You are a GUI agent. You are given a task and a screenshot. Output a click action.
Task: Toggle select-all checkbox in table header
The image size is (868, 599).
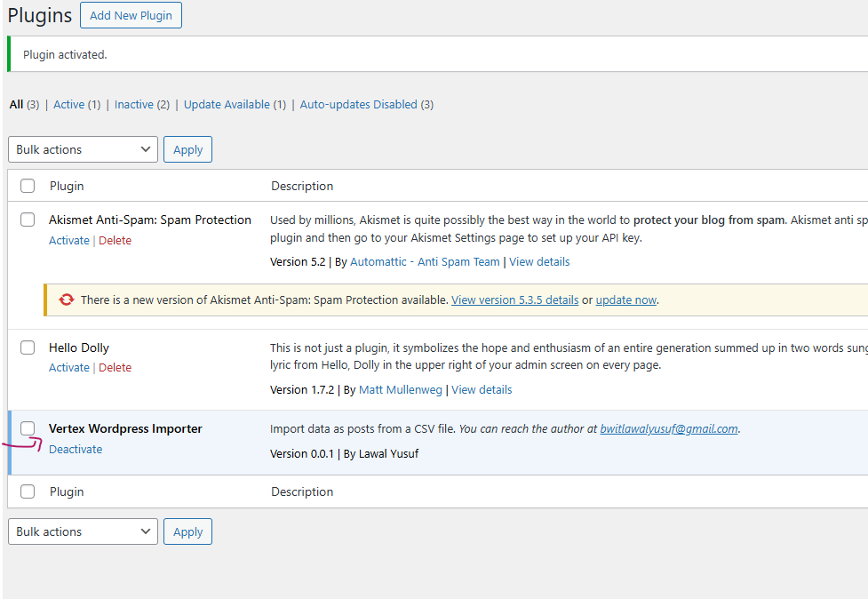28,186
